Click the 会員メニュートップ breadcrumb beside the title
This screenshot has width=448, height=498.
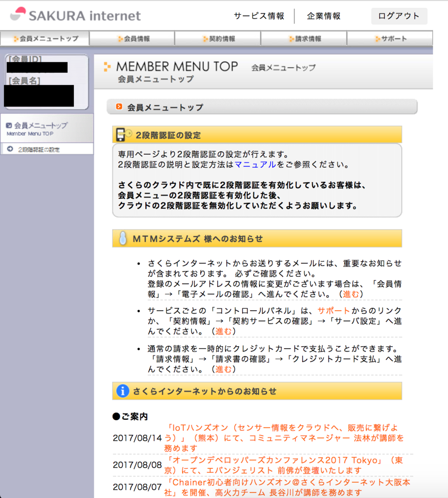click(x=283, y=68)
